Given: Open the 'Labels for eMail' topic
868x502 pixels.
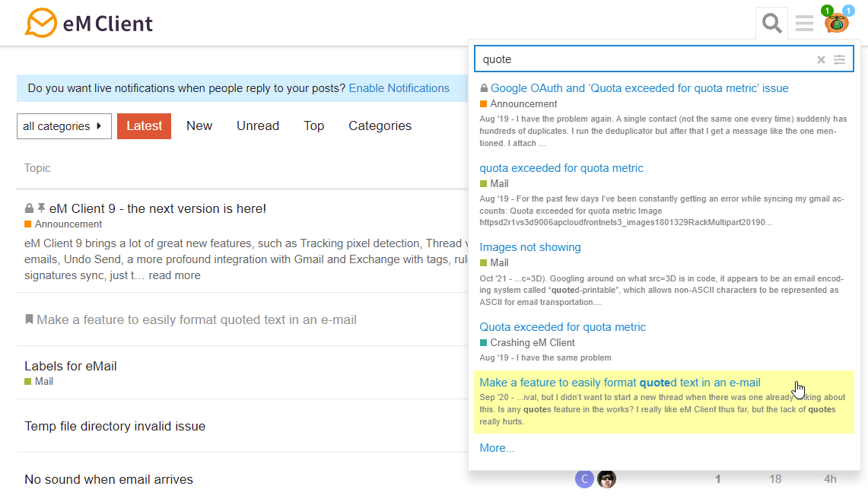Looking at the screenshot, I should coord(70,367).
